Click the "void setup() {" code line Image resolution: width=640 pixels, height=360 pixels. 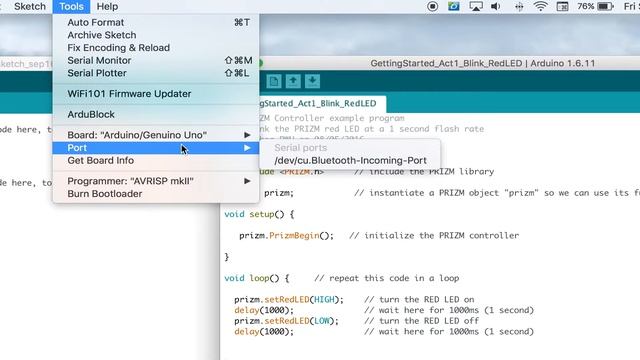tap(259, 214)
